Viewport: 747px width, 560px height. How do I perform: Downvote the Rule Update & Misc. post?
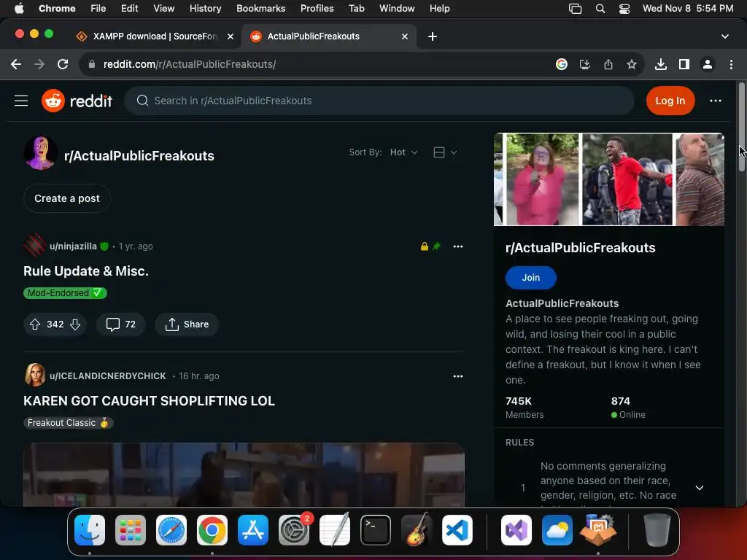coord(75,324)
